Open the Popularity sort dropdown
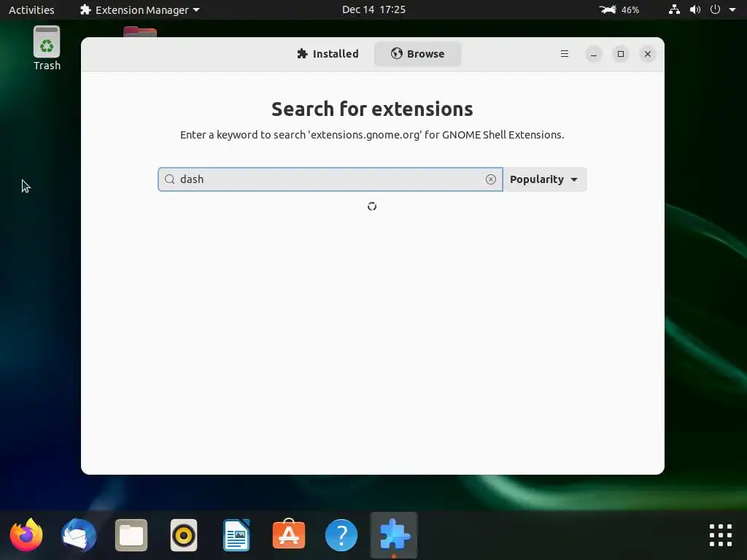 [544, 179]
